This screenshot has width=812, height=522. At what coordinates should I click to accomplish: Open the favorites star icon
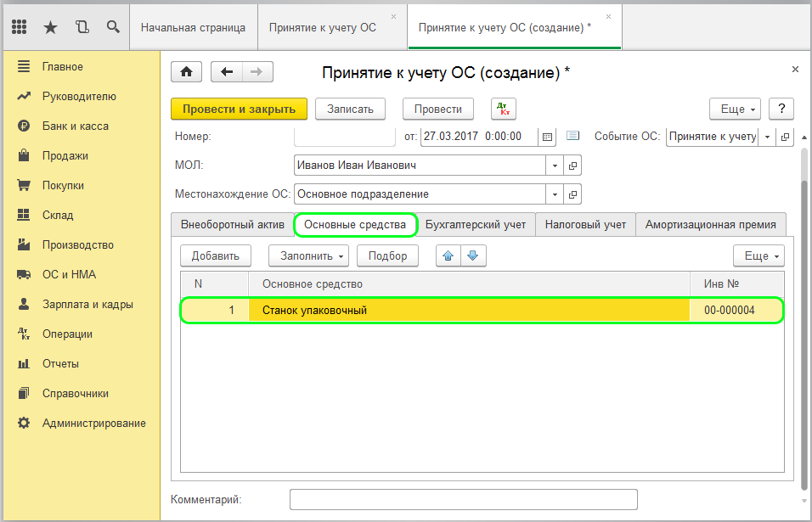50,27
